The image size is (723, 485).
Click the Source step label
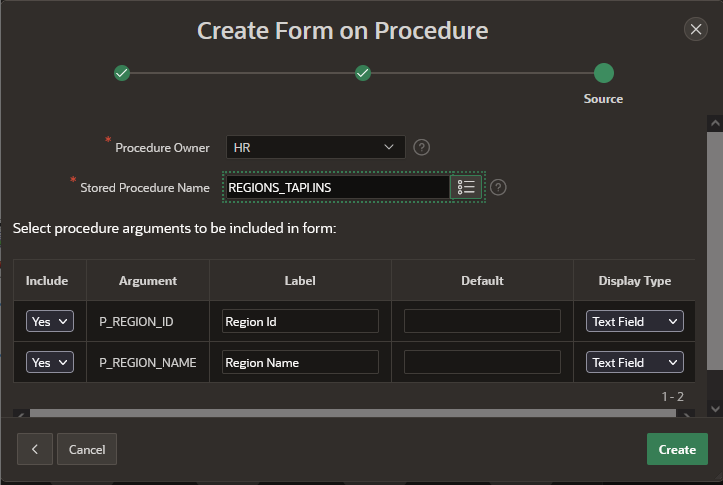[x=603, y=99]
